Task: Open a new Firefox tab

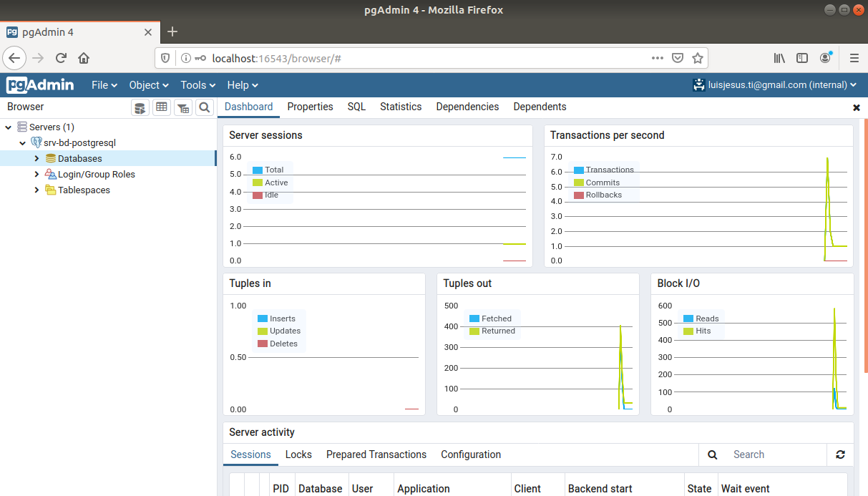Action: pyautogui.click(x=172, y=31)
